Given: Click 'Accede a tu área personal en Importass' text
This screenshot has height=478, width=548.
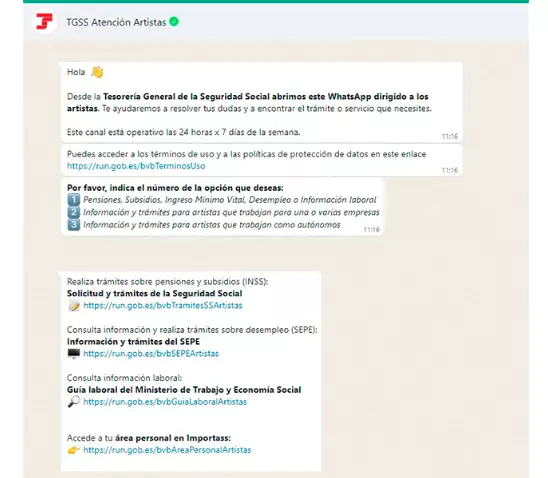Looking at the screenshot, I should coord(149,438).
